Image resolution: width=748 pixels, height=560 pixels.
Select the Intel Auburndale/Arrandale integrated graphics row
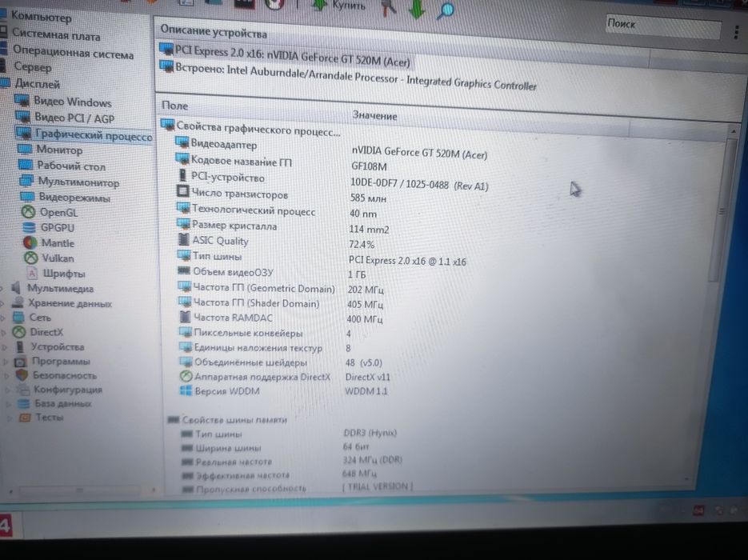[x=348, y=76]
